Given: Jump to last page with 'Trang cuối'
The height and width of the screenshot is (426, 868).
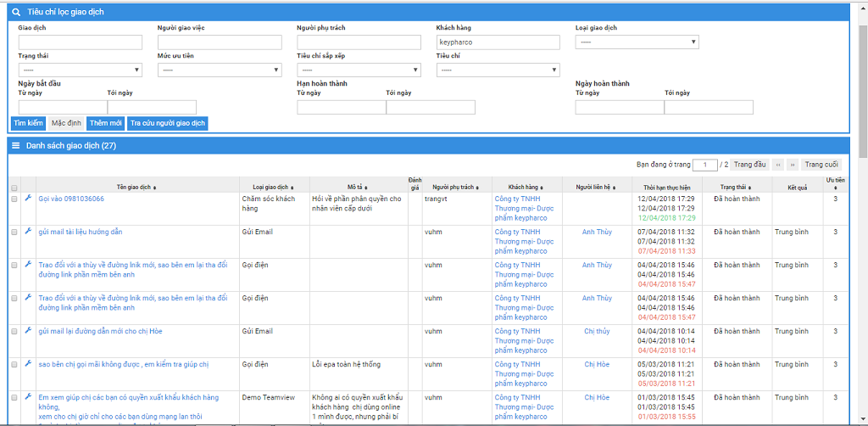Looking at the screenshot, I should coord(821,165).
